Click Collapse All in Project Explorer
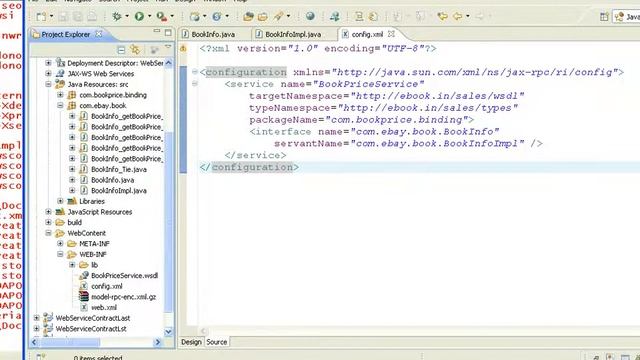This screenshot has height=360, width=640. (x=121, y=50)
